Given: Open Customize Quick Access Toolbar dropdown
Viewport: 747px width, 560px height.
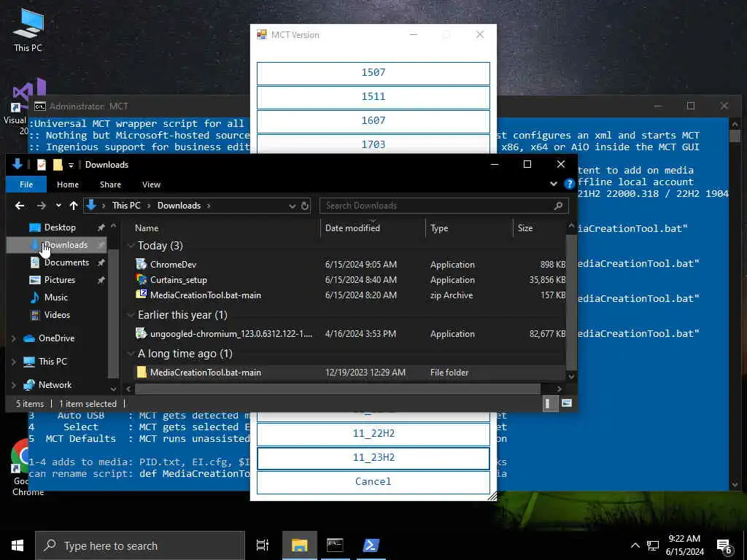Looking at the screenshot, I should pos(71,166).
